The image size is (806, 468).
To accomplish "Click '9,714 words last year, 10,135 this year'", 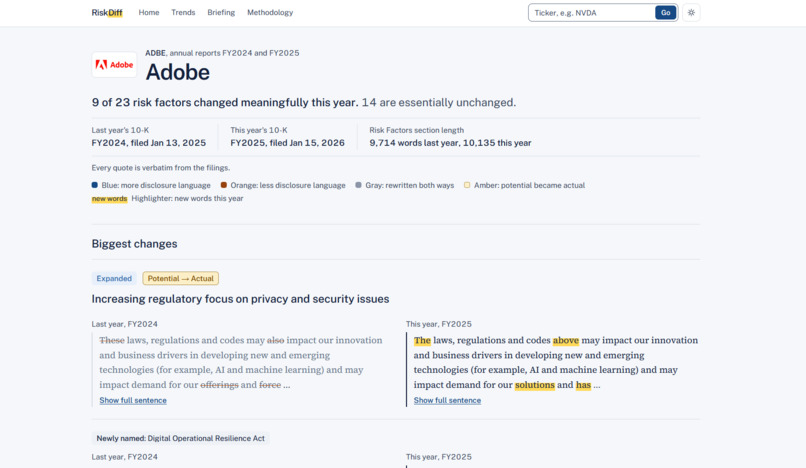I will 450,143.
